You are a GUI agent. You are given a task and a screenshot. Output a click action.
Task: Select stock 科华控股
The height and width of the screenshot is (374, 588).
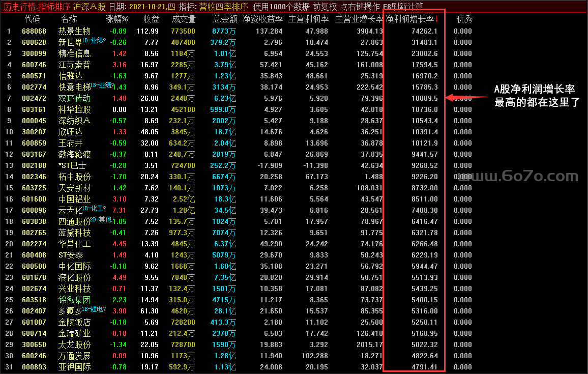[x=74, y=109]
